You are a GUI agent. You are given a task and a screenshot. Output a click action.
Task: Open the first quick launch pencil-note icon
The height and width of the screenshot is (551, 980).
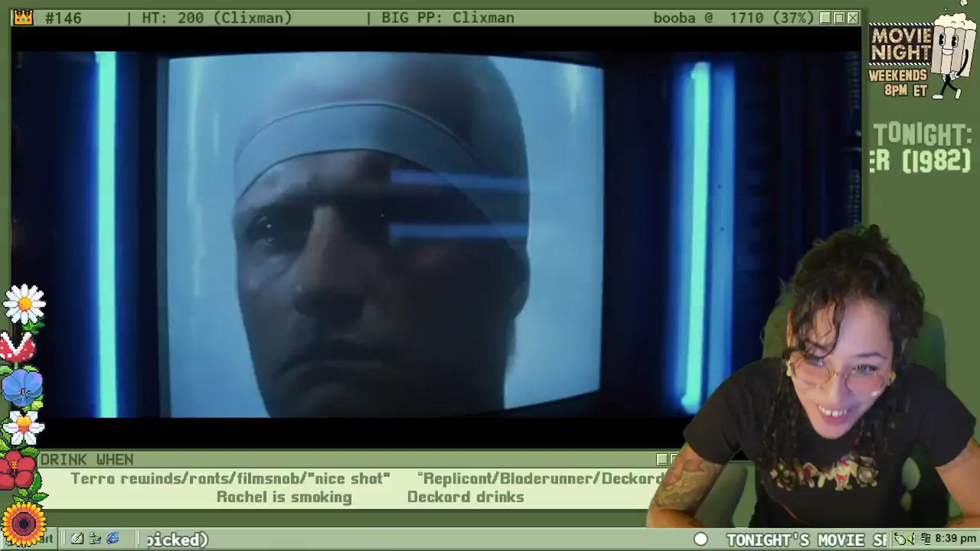coord(77,538)
